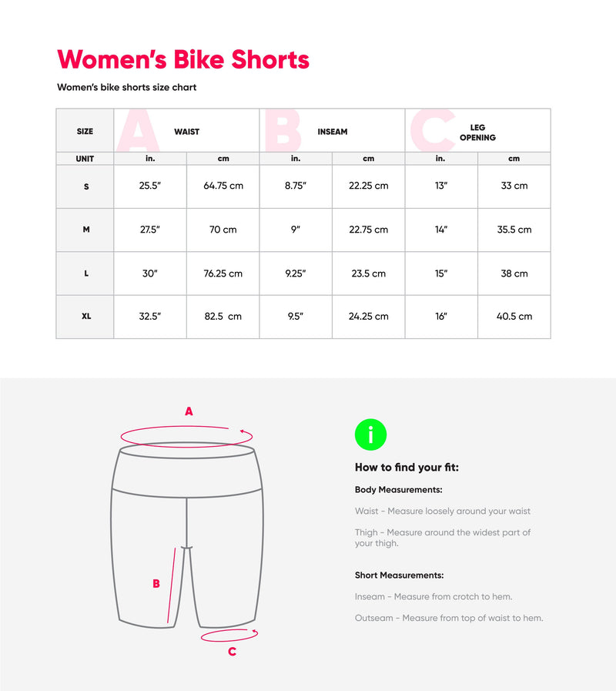This screenshot has width=616, height=691.
Task: Click the 40.5 cm leg opening cell
Action: [x=514, y=317]
